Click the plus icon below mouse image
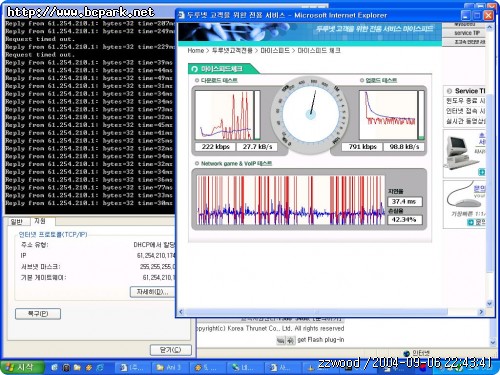This screenshot has width=500, height=375. tap(471, 222)
